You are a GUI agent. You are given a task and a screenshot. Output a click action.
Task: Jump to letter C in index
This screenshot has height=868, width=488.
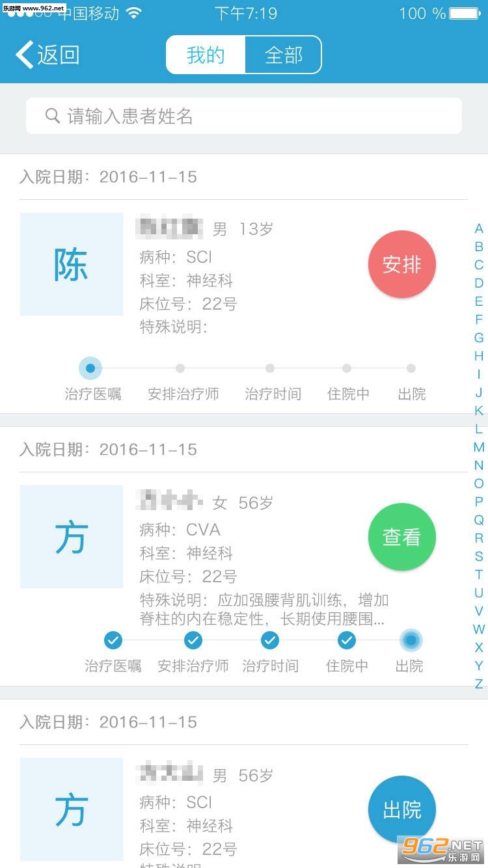point(479,265)
